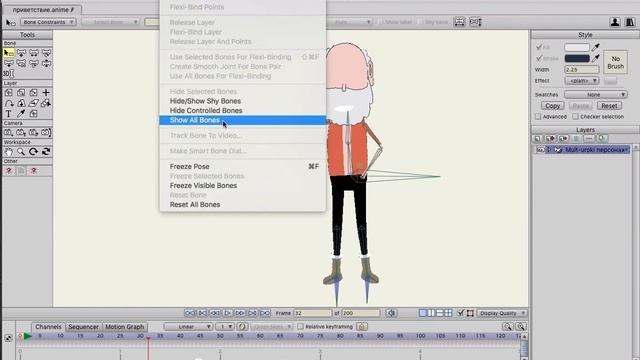The height and width of the screenshot is (360, 640).
Task: Open the Effect plain dropdown
Action: tap(582, 81)
